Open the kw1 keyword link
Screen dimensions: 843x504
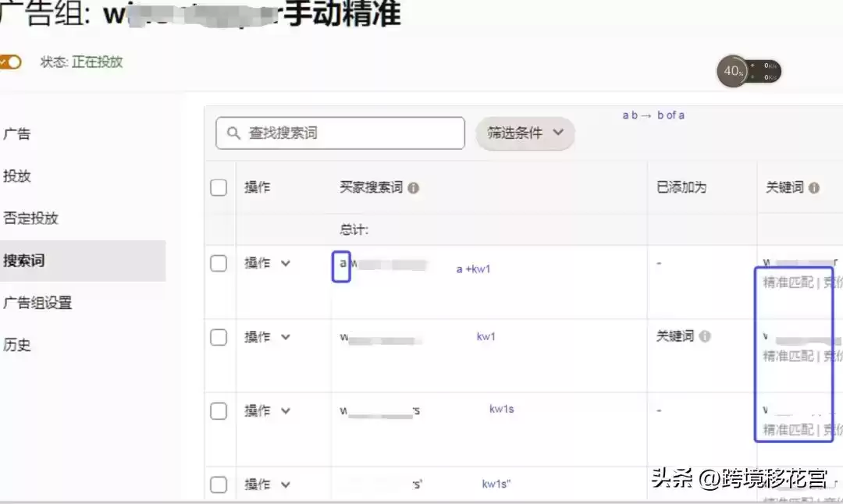pyautogui.click(x=485, y=336)
